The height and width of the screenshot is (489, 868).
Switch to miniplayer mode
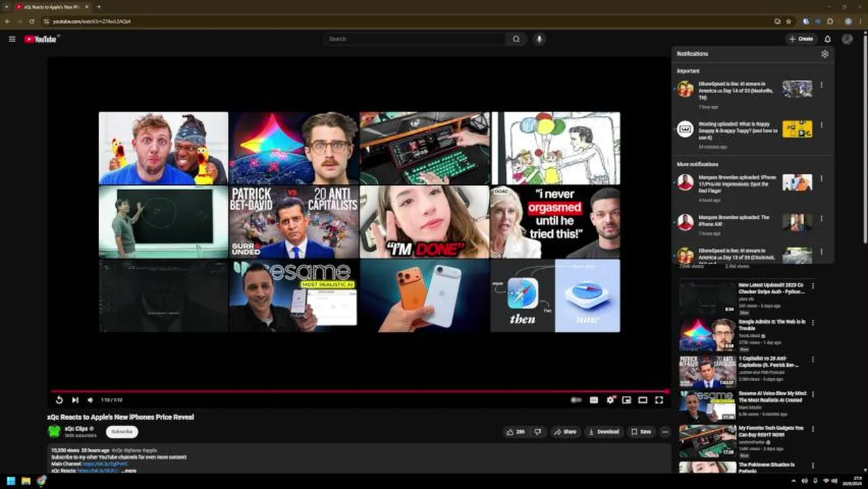tap(626, 400)
